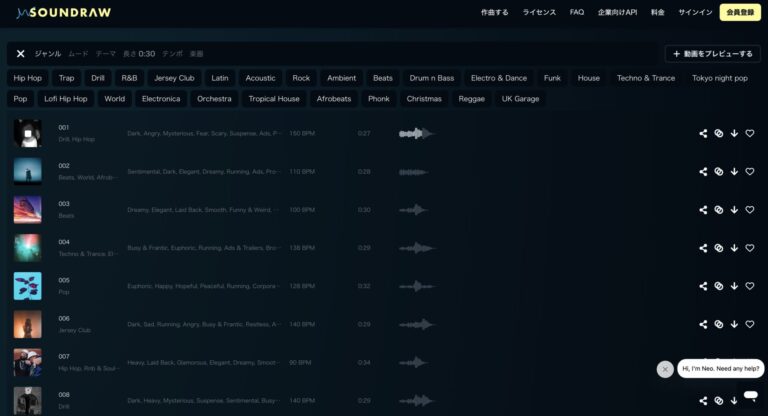
Task: Open the テンポ filter options
Action: 172,54
